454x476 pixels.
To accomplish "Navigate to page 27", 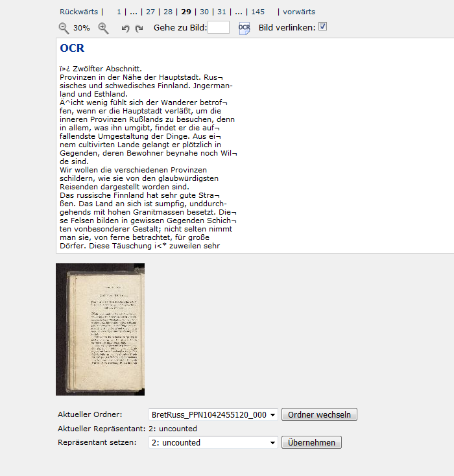I will (150, 12).
